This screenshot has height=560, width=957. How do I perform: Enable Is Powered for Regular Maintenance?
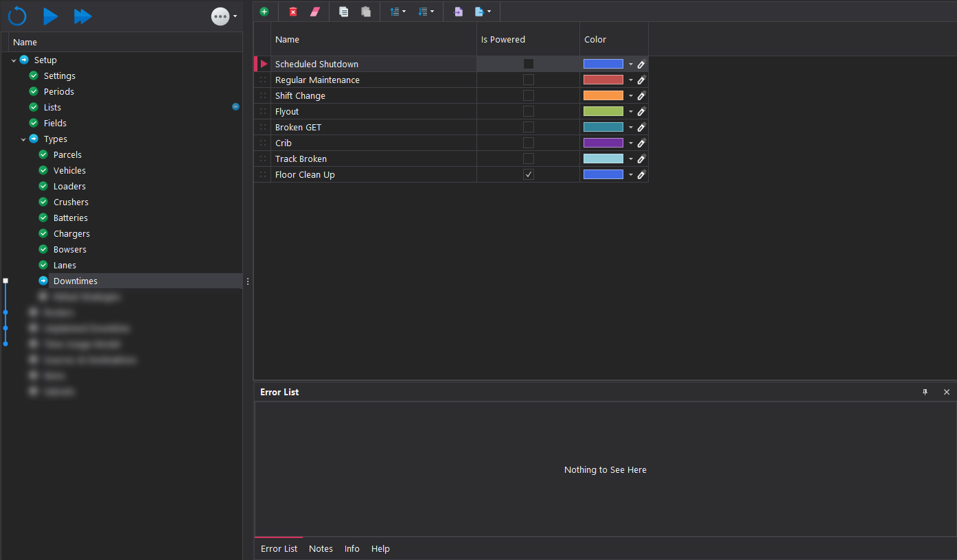[x=528, y=80]
